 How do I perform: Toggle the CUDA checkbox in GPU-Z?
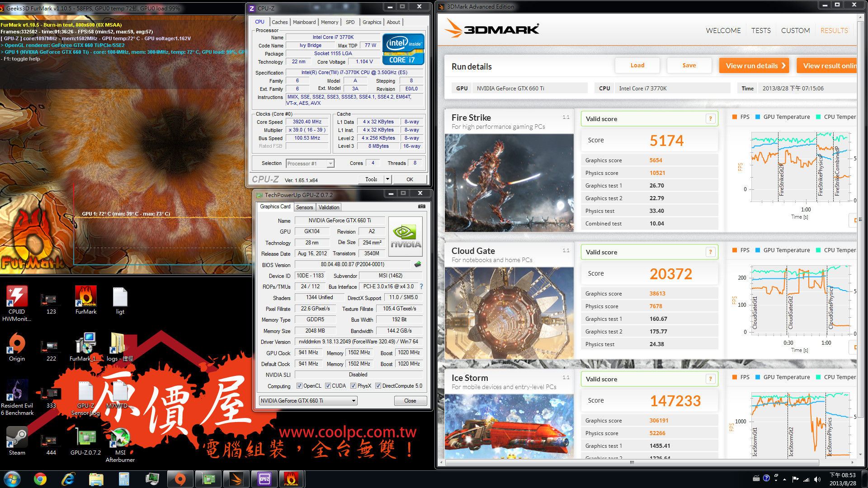pos(328,386)
